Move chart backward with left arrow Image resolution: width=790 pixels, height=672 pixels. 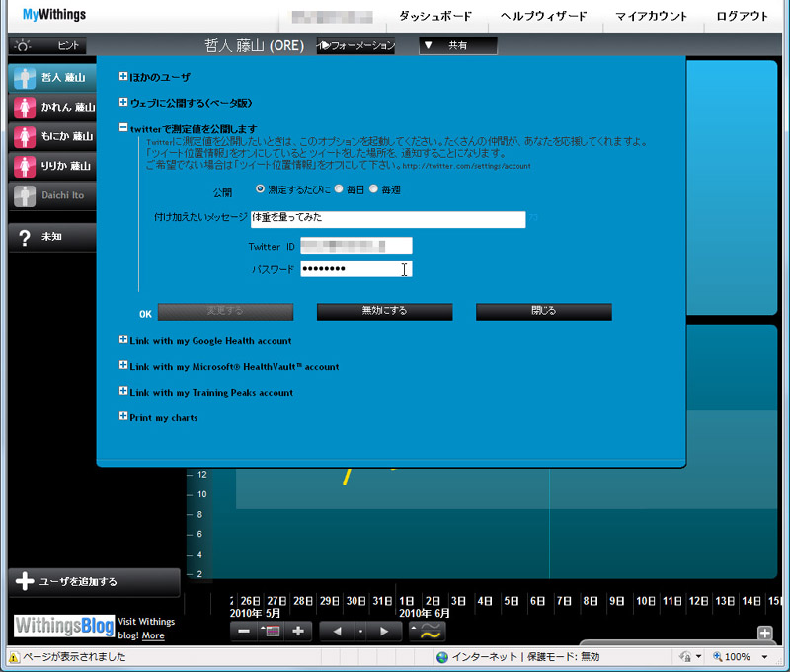337,632
